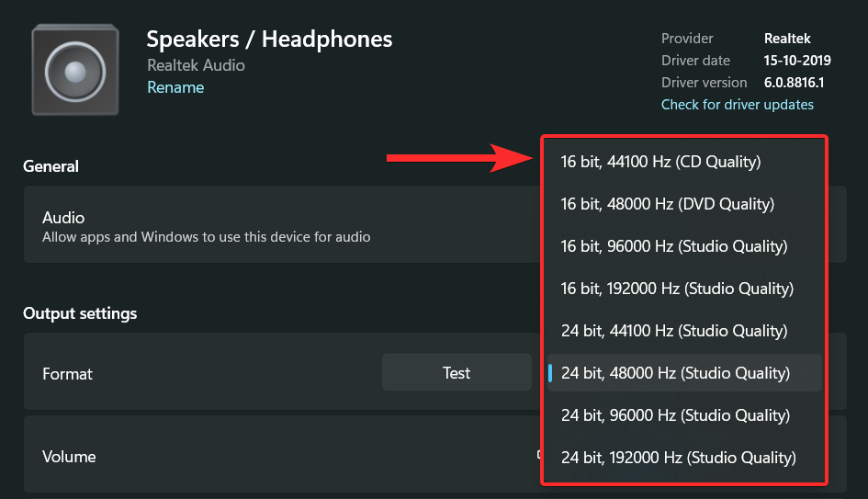
Task: Click the Speakers / Headphones title
Action: tap(269, 40)
